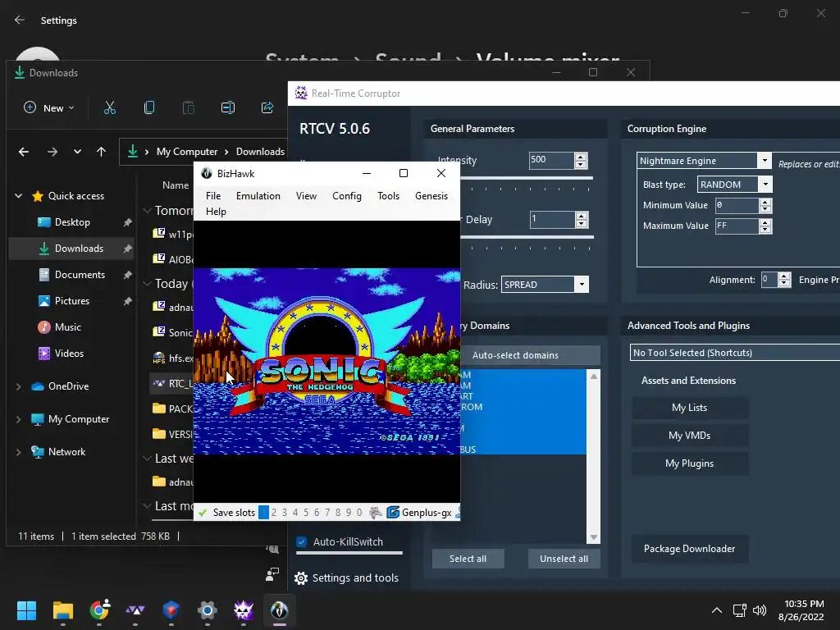Image resolution: width=840 pixels, height=630 pixels.
Task: Open BizHawk Genesis menu
Action: (431, 196)
